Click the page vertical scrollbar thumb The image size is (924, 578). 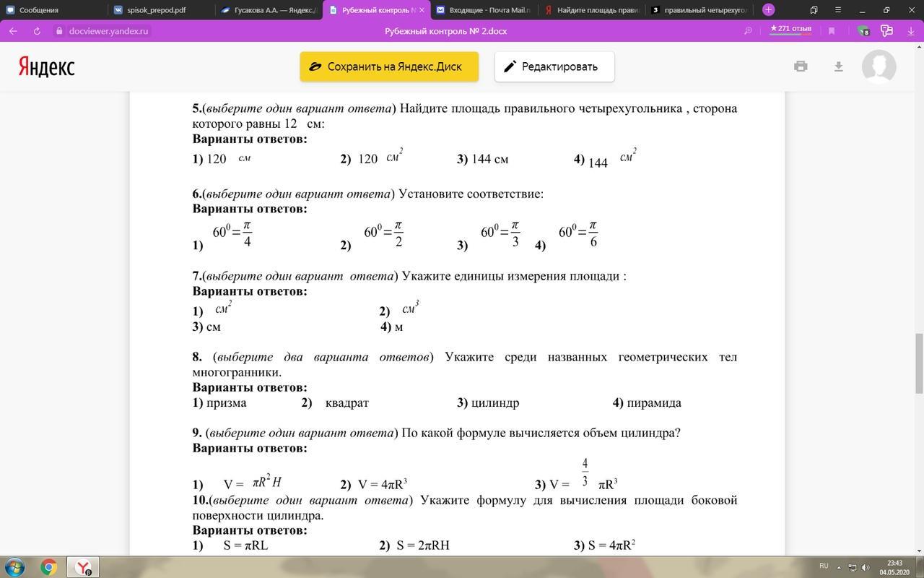pos(920,363)
